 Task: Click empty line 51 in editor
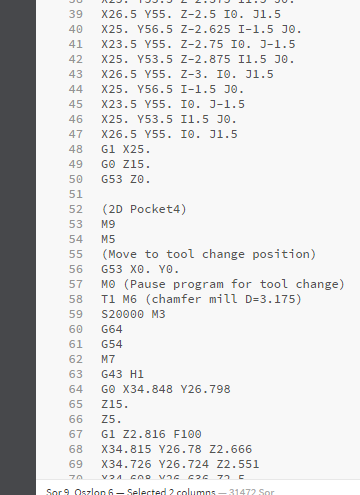pos(200,194)
